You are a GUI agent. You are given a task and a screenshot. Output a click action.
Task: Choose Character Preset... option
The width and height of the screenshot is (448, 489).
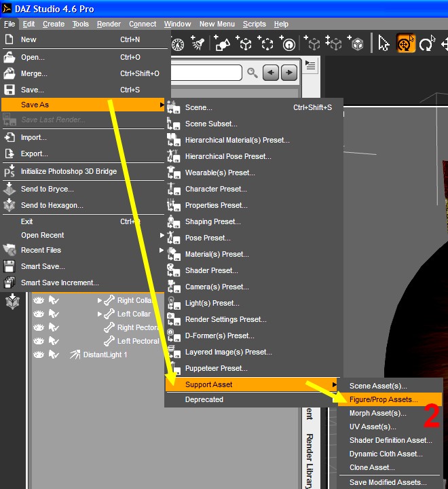[x=216, y=189]
